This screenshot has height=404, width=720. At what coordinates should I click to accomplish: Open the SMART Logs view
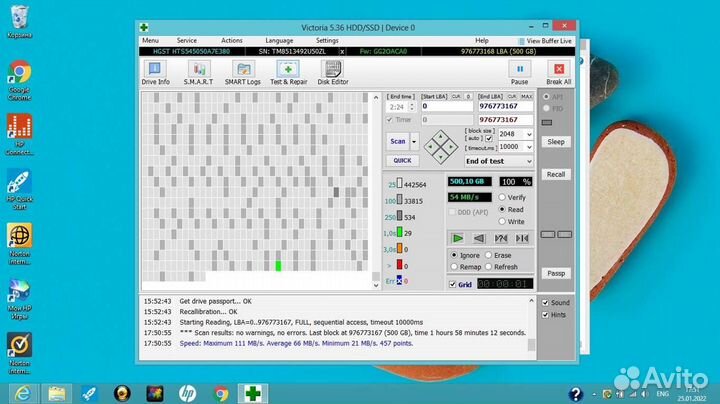tap(242, 73)
